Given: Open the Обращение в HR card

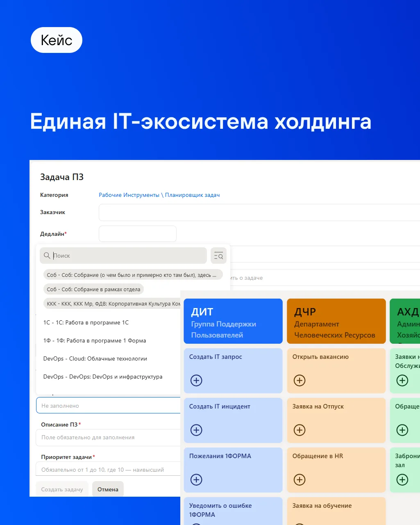Looking at the screenshot, I should click(336, 470).
